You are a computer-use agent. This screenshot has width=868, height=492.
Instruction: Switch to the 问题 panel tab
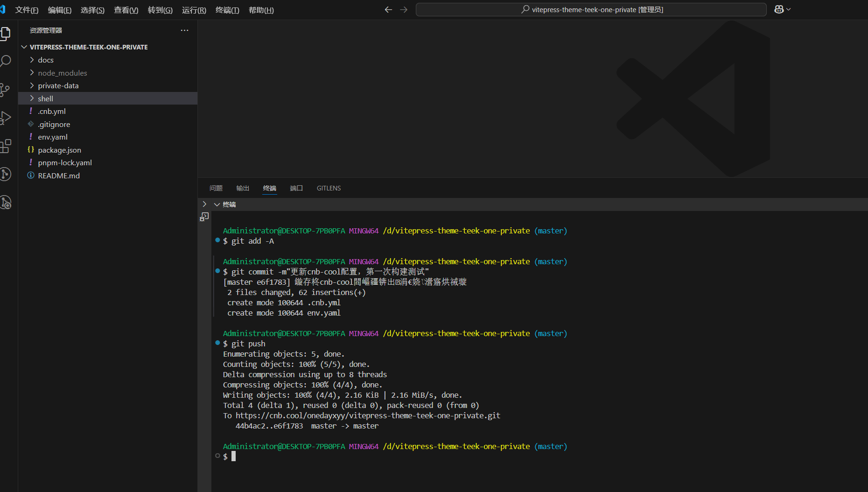coord(216,188)
